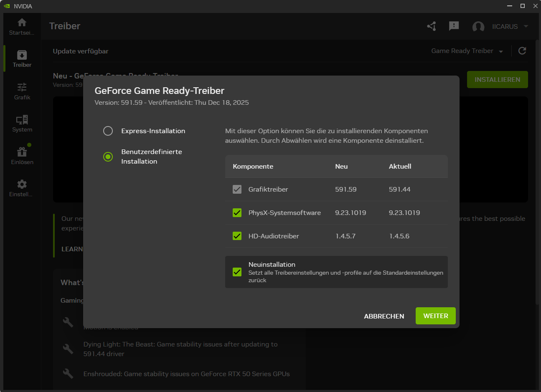Click the PhysX-Systemsoftware label
Viewport: 541px width, 392px height.
[284, 213]
